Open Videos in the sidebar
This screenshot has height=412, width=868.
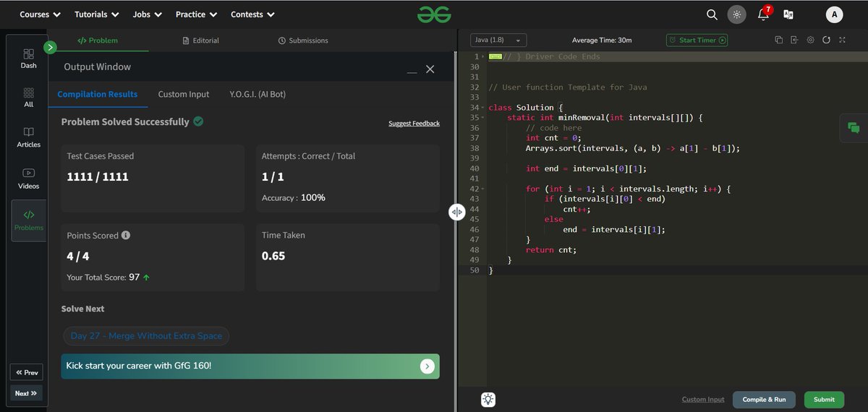(29, 179)
